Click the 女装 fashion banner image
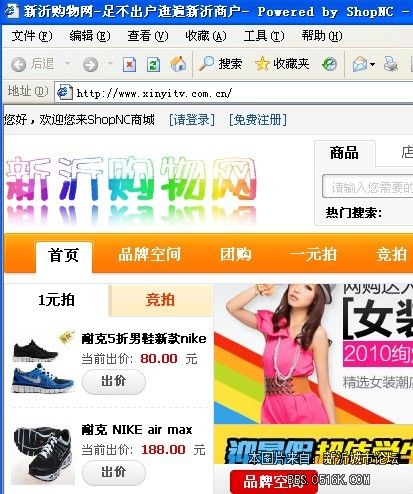Image resolution: width=413 pixels, height=494 pixels. click(x=313, y=354)
